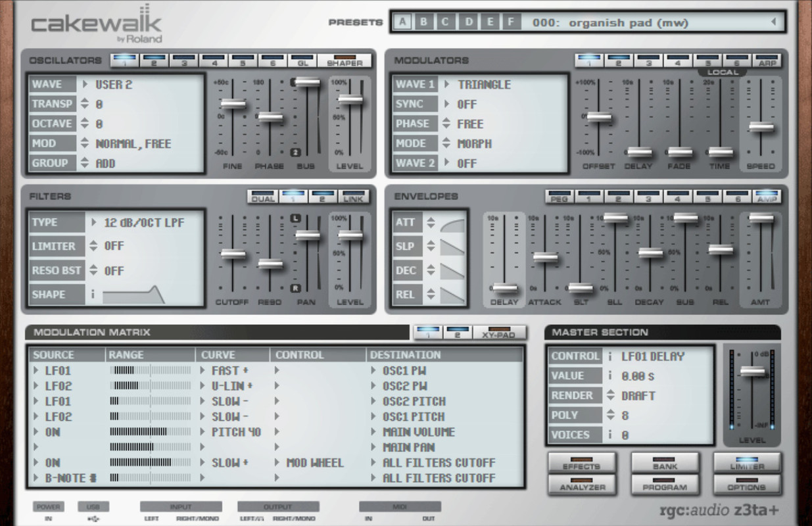Viewport: 812px width, 526px height.
Task: Select the AMP envelope tab
Action: (767, 197)
